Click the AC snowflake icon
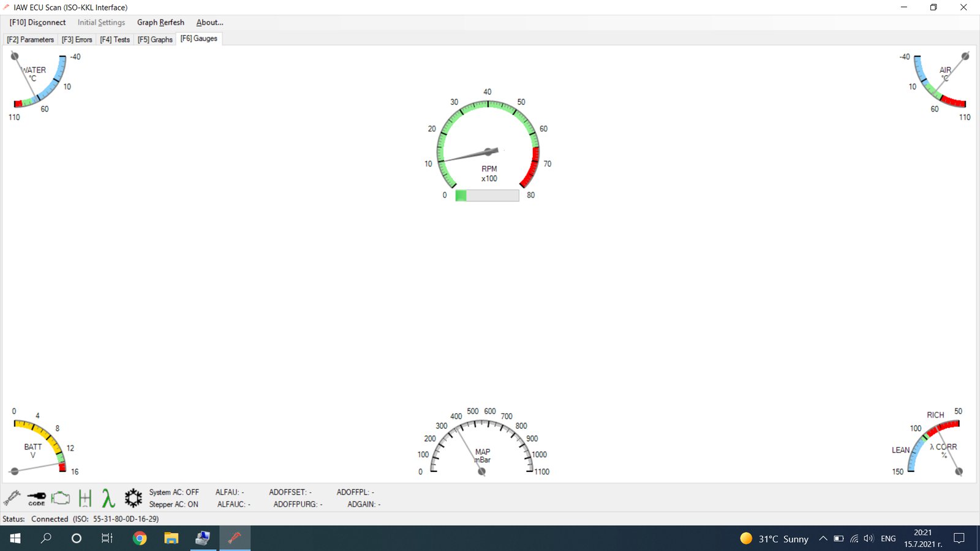980x551 pixels. click(x=133, y=498)
